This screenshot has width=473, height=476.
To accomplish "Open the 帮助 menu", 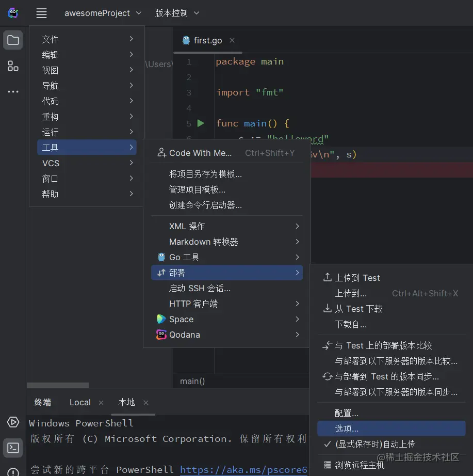I will click(87, 194).
